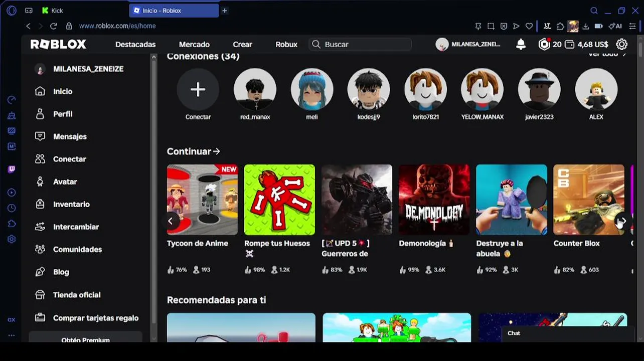Click the Conectar plus button

click(198, 89)
